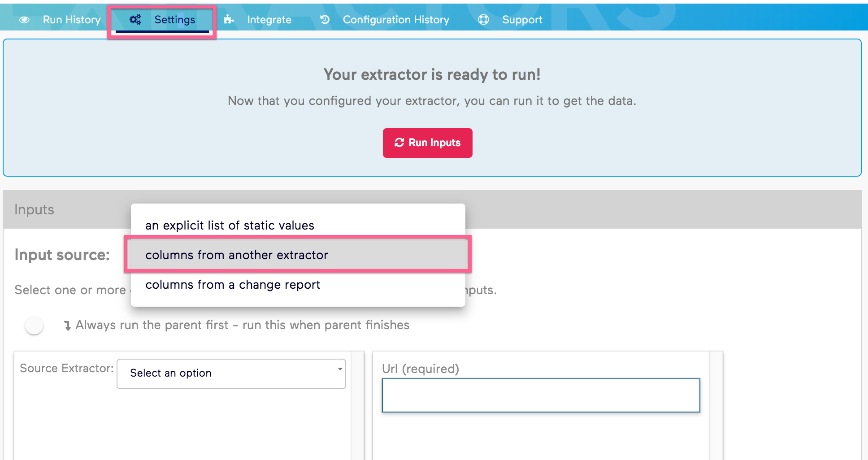Viewport: 868px width, 460px height.
Task: Select 'an explicit list of static values' option
Action: click(x=230, y=226)
